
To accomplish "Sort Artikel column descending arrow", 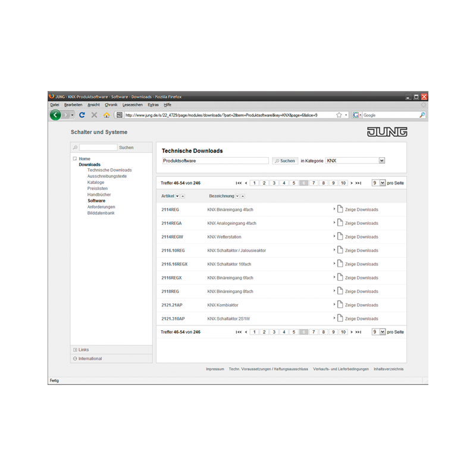I will pos(177,196).
